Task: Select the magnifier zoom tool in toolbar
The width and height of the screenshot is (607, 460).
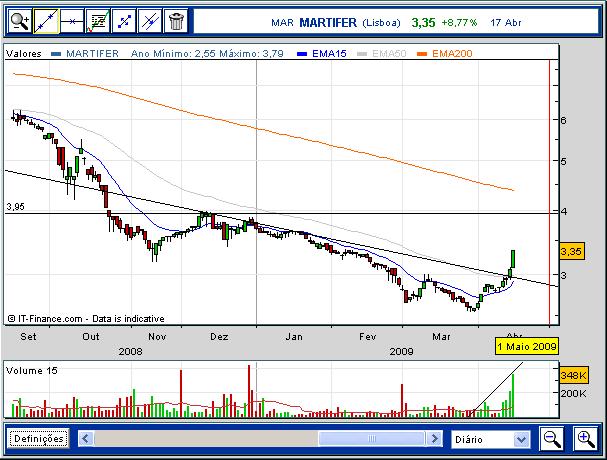Action: (20, 21)
